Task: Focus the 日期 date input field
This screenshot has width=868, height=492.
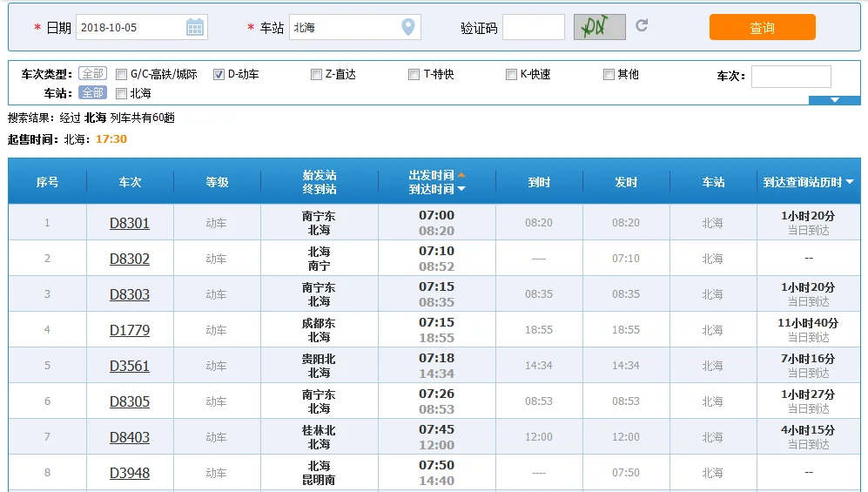Action: (x=141, y=27)
